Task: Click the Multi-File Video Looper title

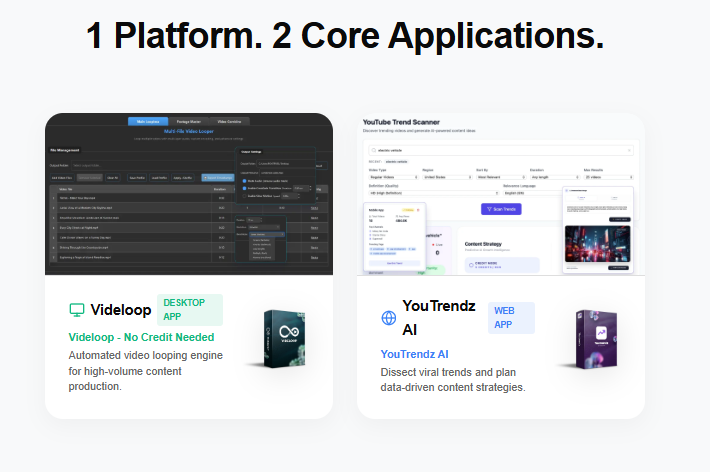Action: tap(188, 131)
